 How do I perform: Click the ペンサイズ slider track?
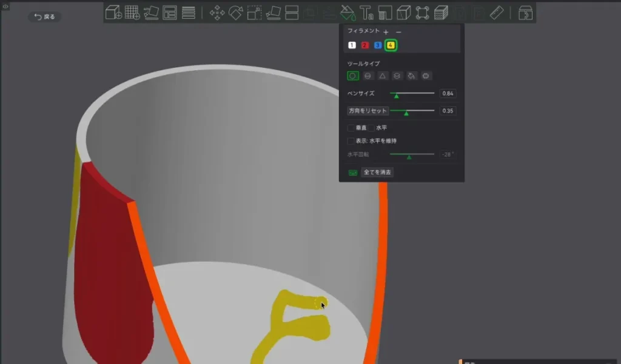(412, 93)
